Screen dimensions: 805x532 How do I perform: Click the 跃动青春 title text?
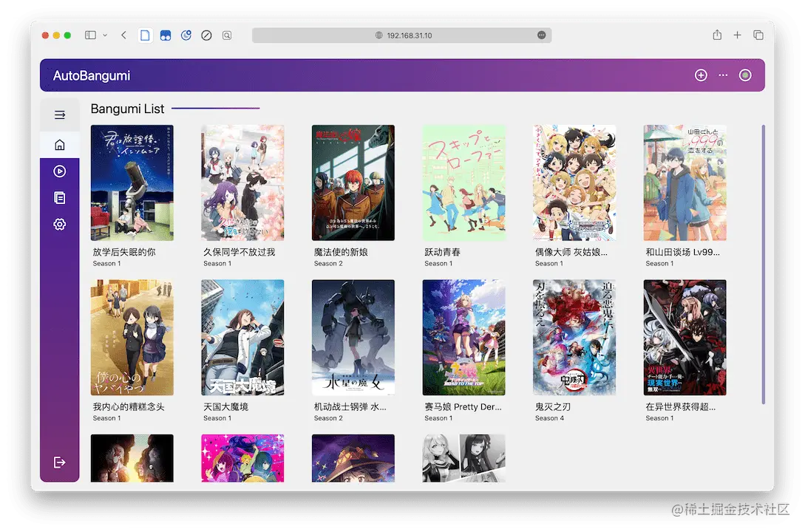[443, 252]
